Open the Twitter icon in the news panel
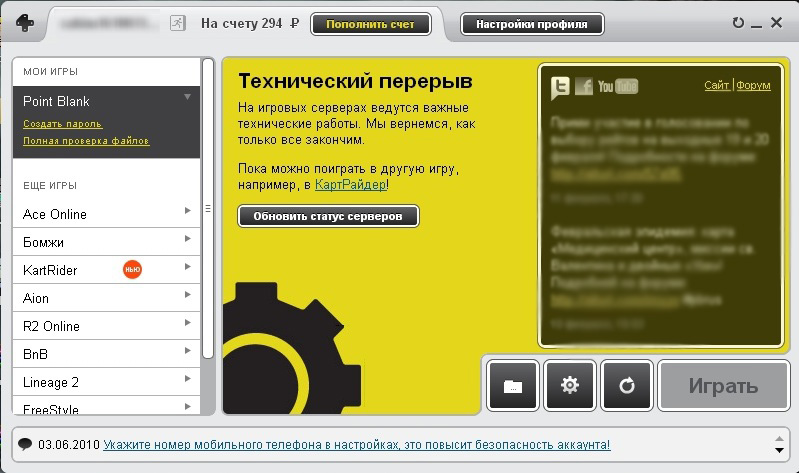Screen dimensions: 799x473 pos(561,87)
